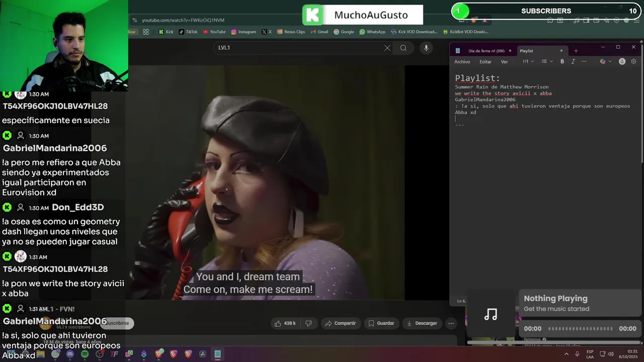
Task: Share the video via Compartir
Action: coord(340,323)
